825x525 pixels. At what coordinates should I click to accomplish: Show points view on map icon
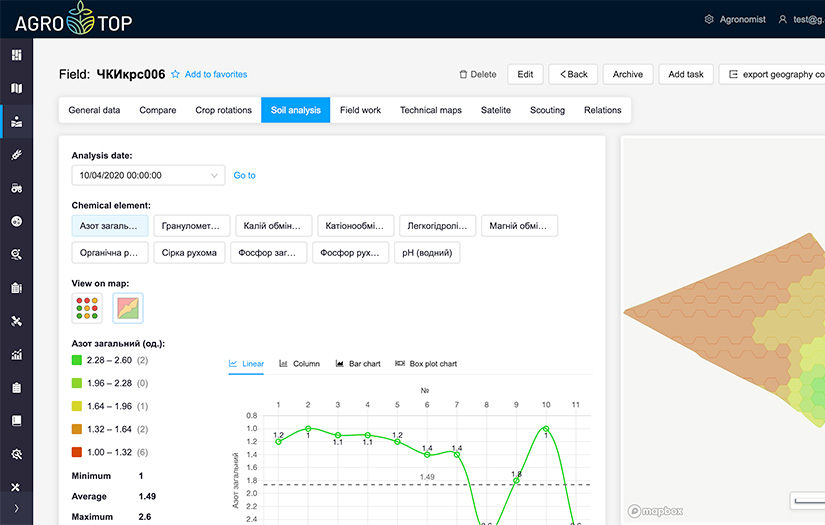[87, 308]
